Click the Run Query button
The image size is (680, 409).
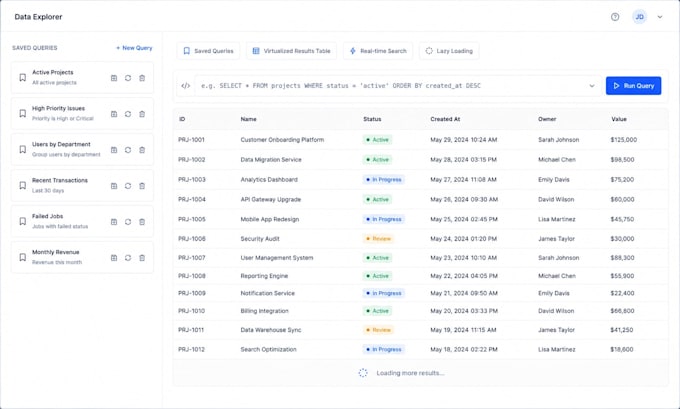[x=633, y=86]
